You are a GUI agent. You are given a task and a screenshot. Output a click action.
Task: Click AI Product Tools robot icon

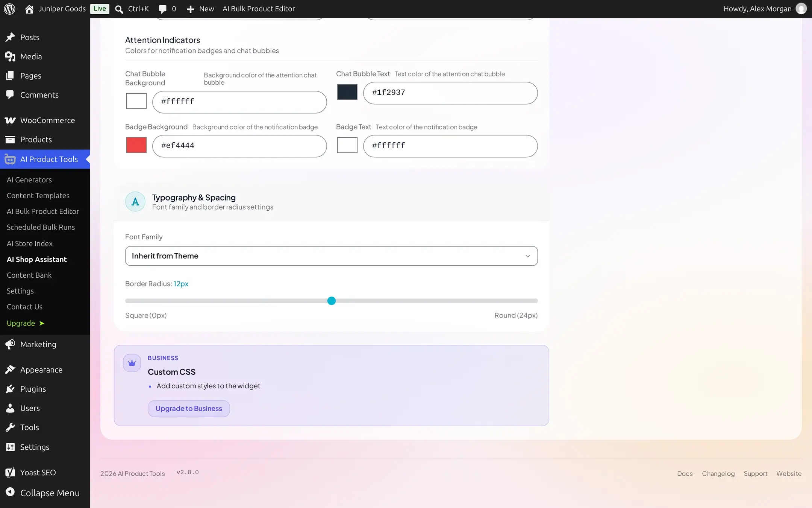coord(10,160)
